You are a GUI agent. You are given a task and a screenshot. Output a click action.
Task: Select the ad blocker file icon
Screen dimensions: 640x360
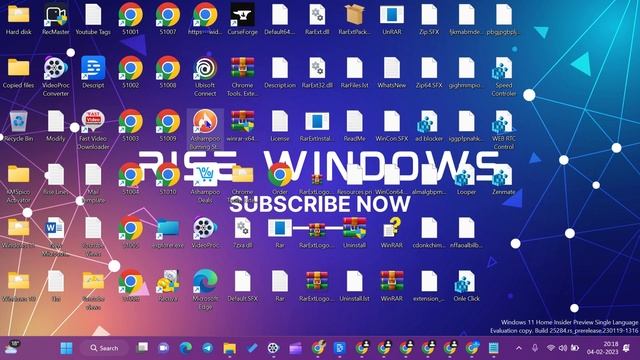(x=429, y=126)
